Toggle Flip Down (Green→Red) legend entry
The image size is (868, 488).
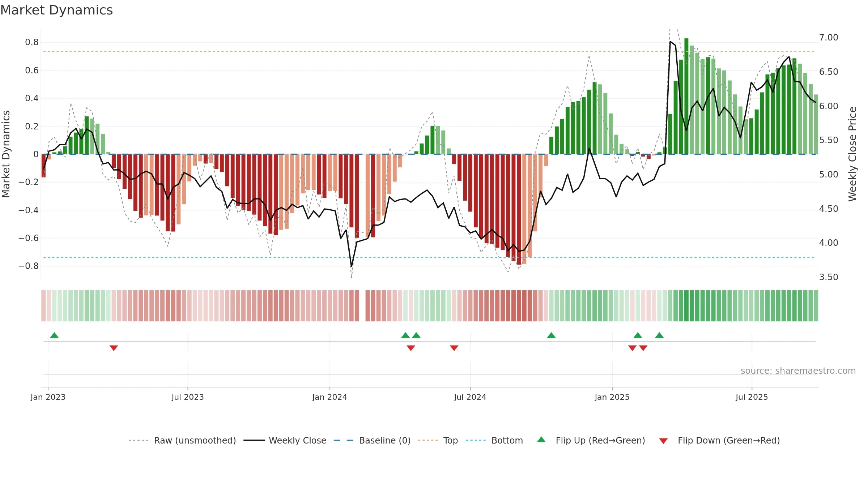(719, 440)
